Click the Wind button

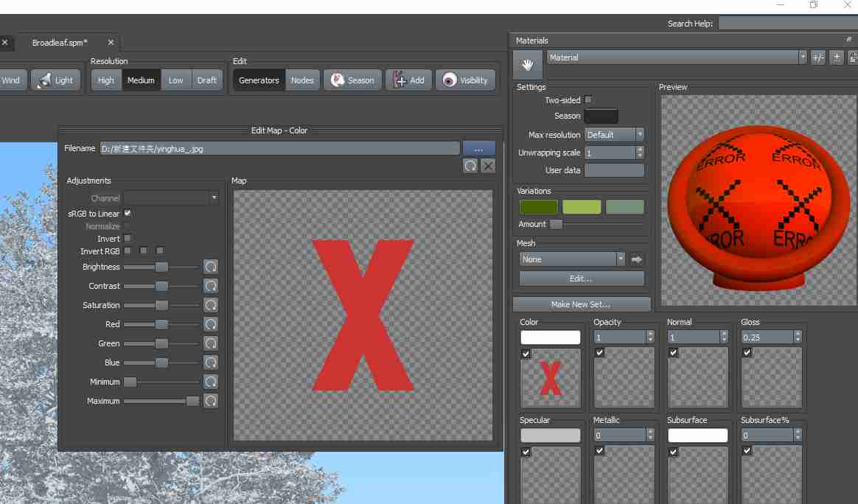tap(11, 80)
